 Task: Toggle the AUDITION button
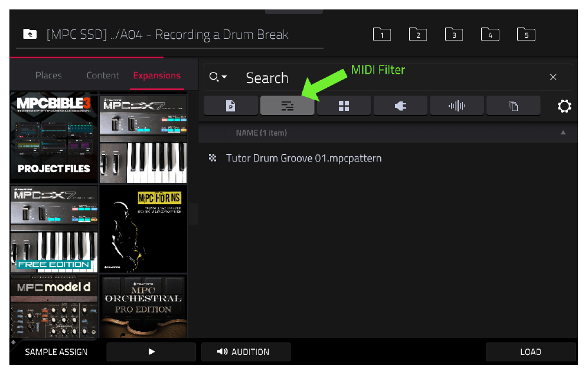[x=246, y=352]
